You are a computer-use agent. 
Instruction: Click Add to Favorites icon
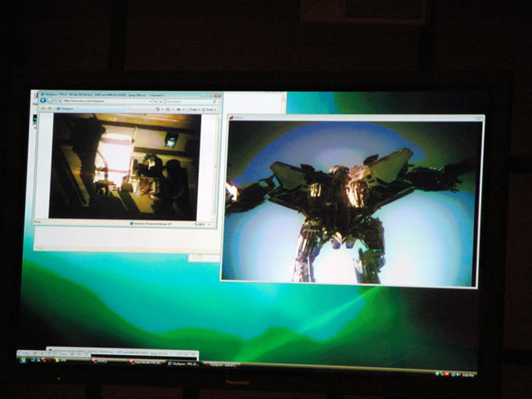coord(50,109)
